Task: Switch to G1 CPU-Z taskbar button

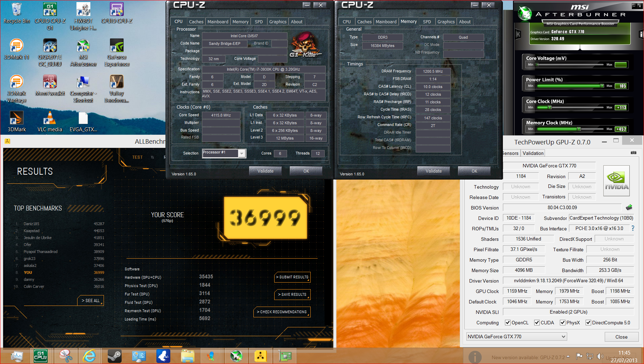Action: click(41, 356)
